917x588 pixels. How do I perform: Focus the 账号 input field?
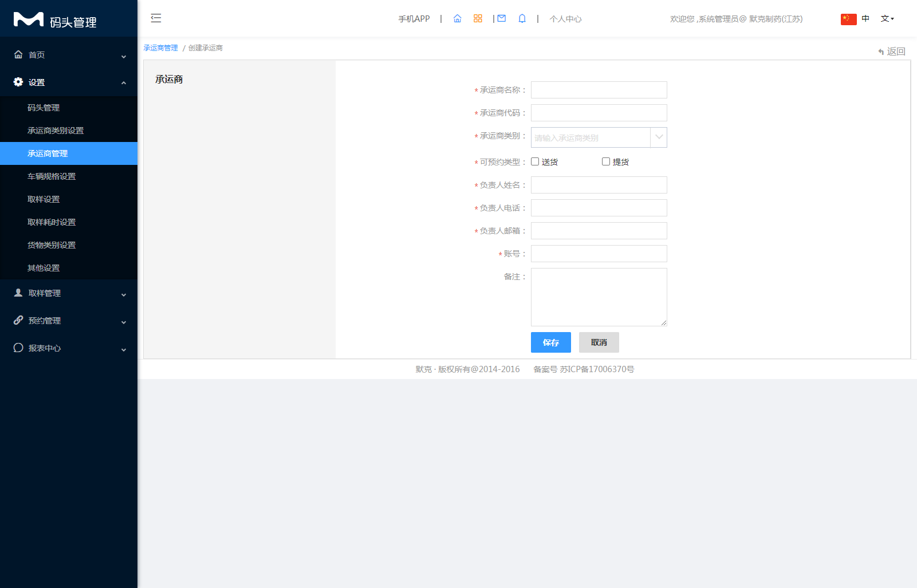pos(599,254)
